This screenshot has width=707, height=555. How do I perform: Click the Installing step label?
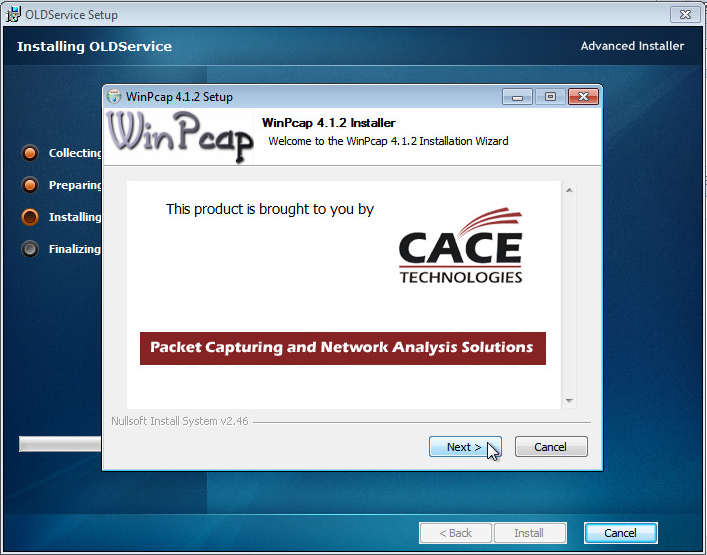pyautogui.click(x=75, y=217)
